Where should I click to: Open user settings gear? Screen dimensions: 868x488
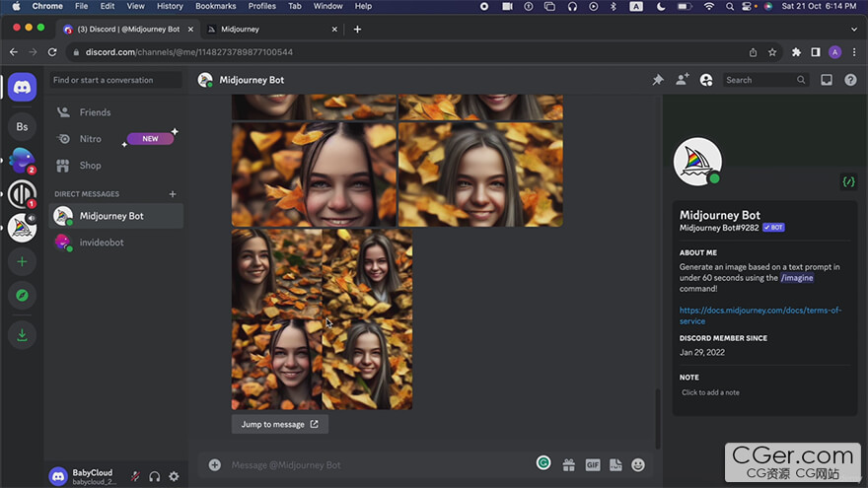pos(174,476)
